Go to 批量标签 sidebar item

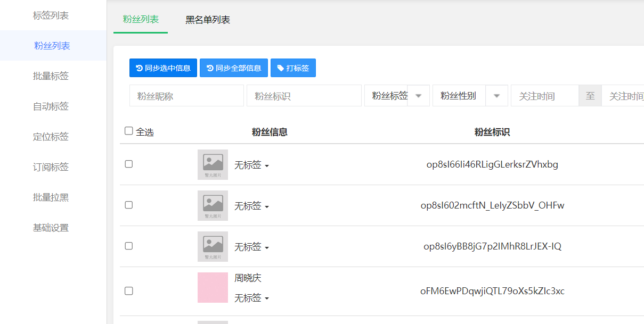(x=51, y=76)
